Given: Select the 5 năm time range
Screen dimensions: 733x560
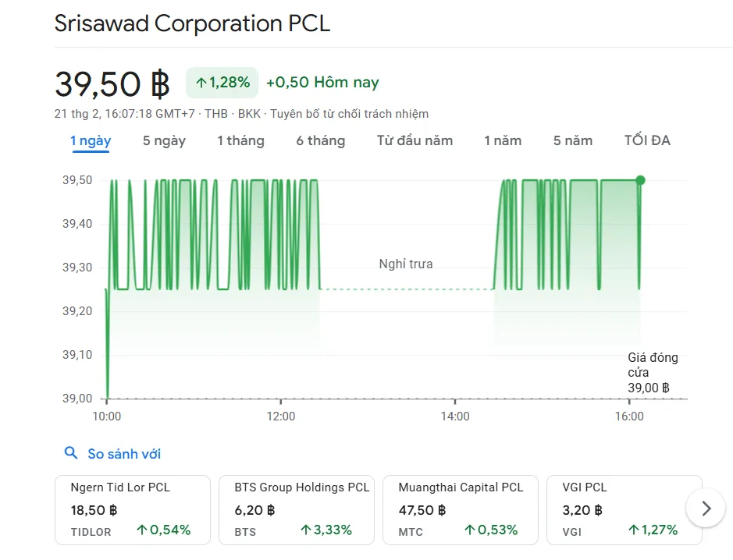Looking at the screenshot, I should [x=573, y=141].
